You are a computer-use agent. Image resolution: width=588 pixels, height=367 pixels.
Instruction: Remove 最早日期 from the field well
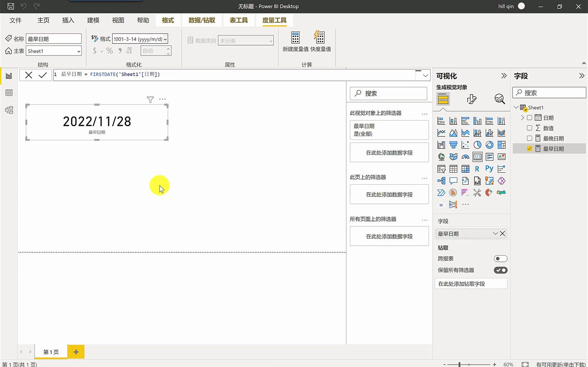[x=502, y=234]
